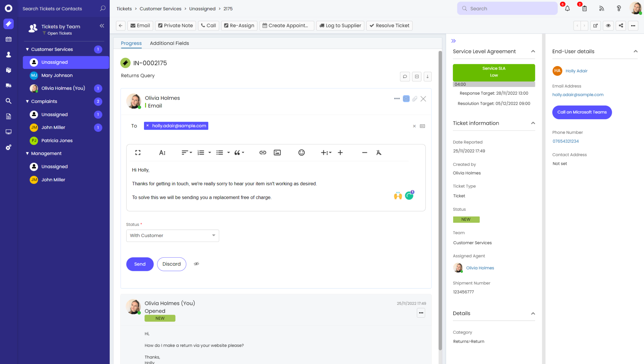
Task: Click Tickets in breadcrumb
Action: tap(124, 8)
